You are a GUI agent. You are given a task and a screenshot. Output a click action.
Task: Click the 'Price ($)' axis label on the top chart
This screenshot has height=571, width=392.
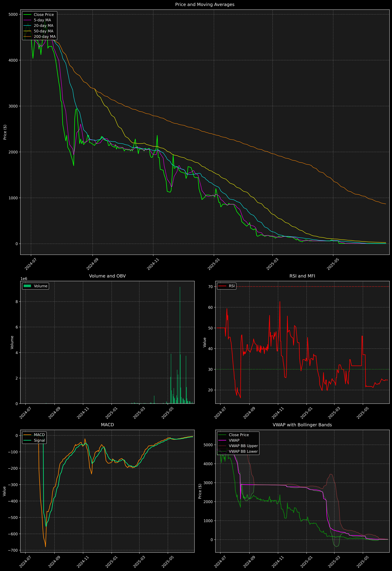click(x=5, y=132)
